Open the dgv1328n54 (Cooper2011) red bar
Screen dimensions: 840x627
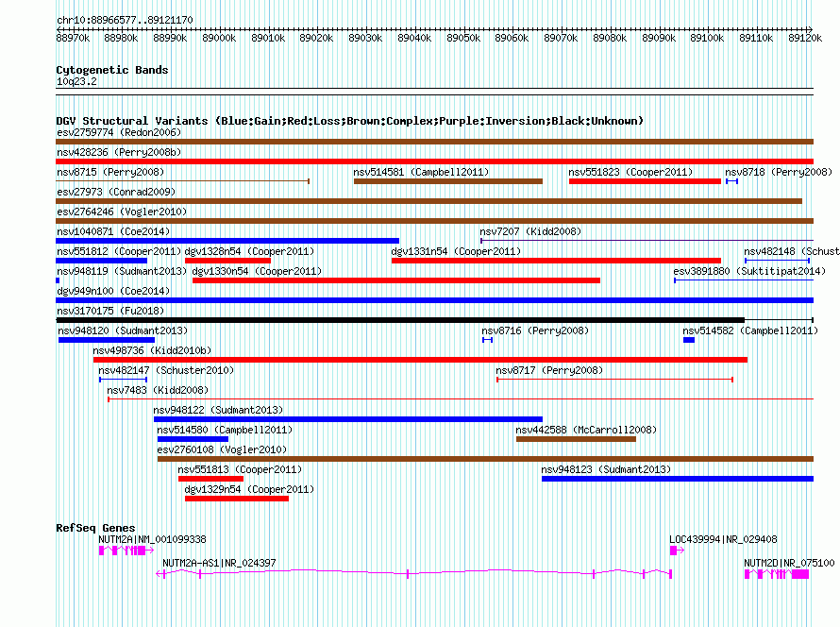(227, 261)
